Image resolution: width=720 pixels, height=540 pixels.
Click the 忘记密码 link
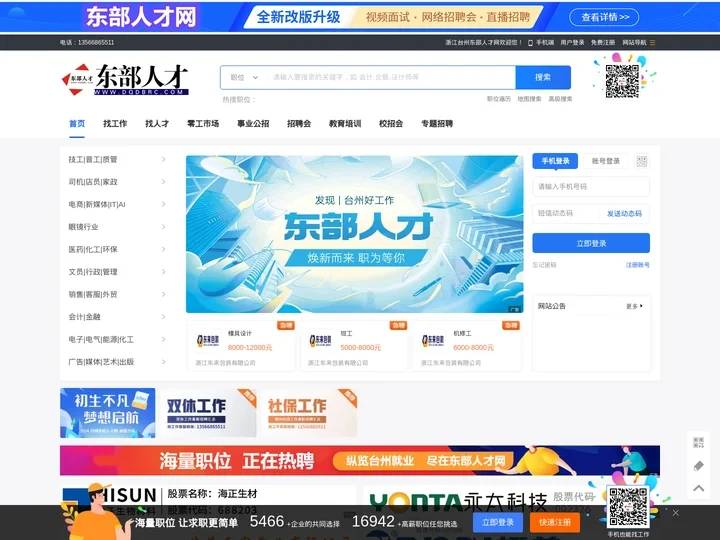tap(544, 265)
